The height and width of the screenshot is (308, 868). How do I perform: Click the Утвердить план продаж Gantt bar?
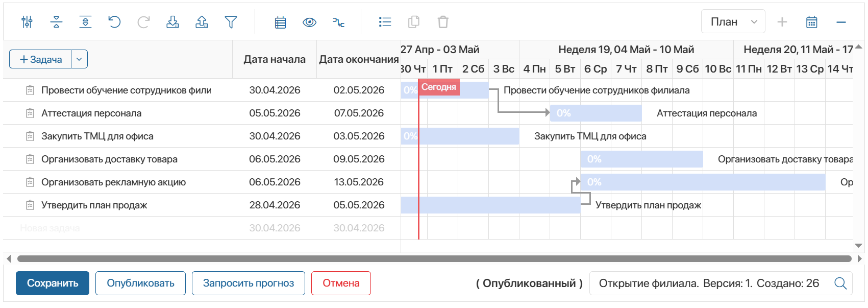(490, 205)
